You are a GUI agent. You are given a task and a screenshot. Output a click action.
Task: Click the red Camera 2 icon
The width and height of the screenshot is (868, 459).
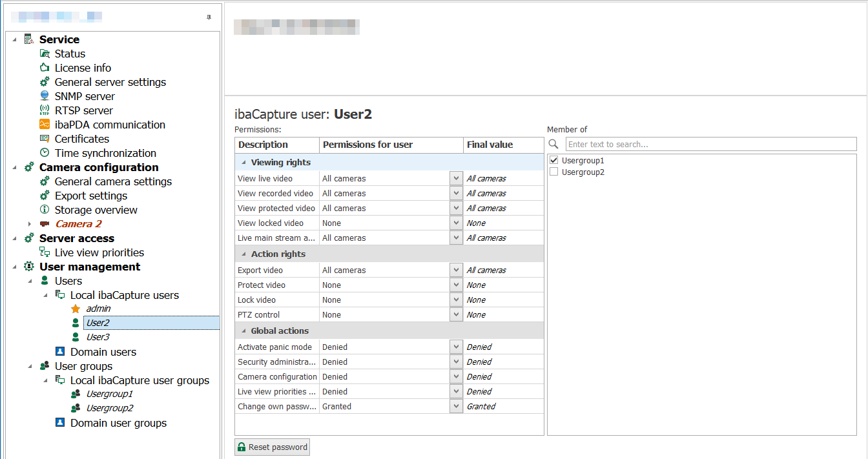point(45,224)
